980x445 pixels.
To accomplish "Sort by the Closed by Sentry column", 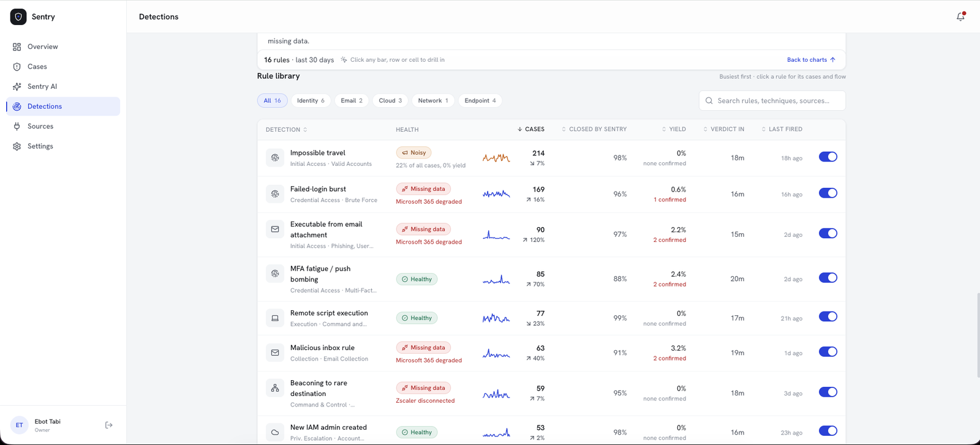I will 594,129.
